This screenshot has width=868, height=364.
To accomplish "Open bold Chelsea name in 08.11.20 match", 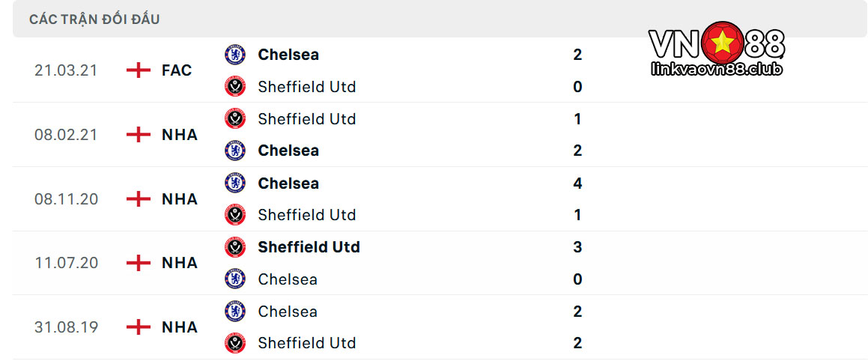I will [x=288, y=183].
